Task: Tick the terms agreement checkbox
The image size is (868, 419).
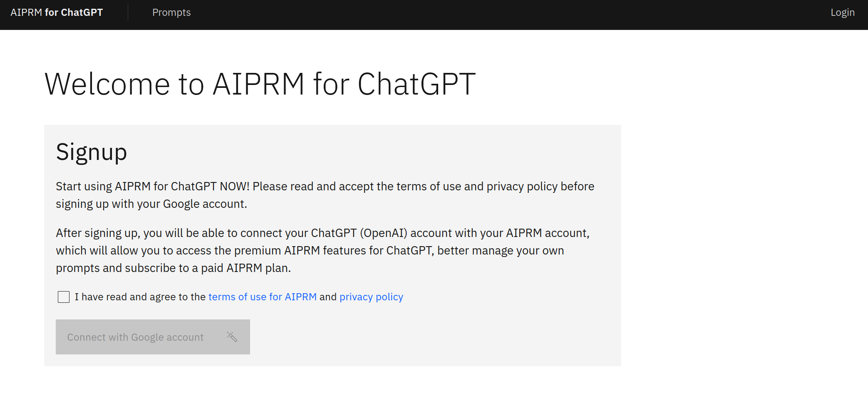Action: click(x=64, y=297)
